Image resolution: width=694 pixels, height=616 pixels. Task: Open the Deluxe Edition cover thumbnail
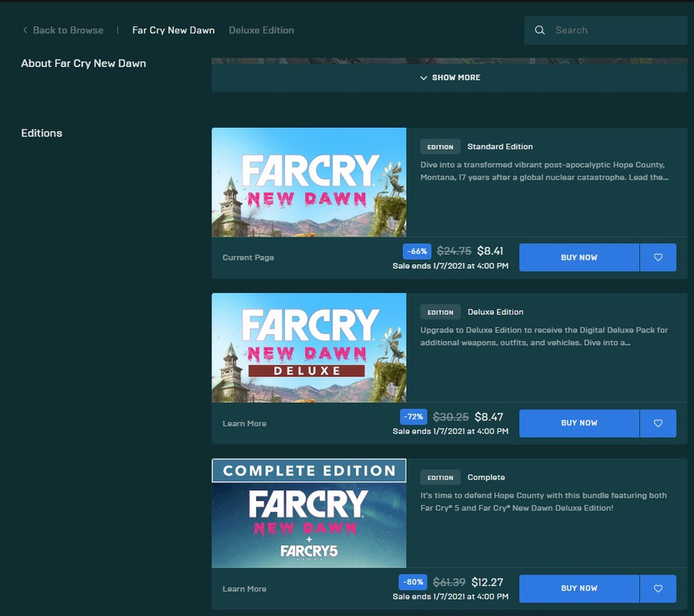pos(309,348)
